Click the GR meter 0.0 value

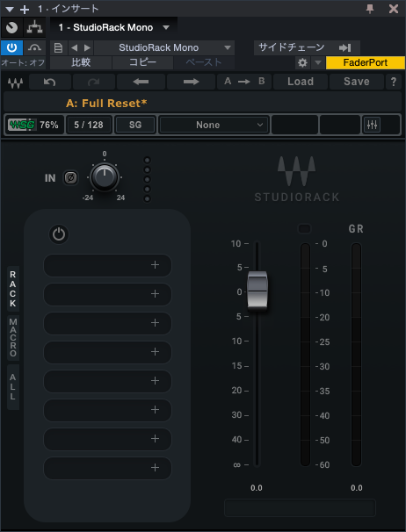pyautogui.click(x=357, y=488)
